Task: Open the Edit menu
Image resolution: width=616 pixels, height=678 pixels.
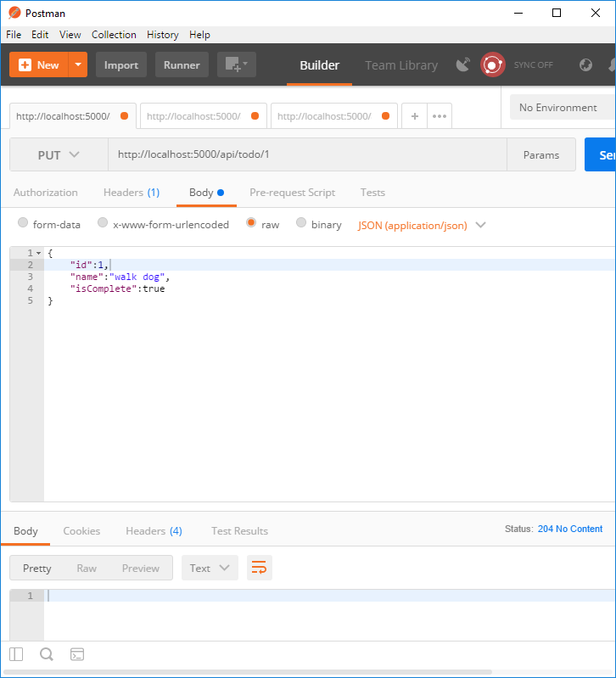Action: click(x=40, y=35)
